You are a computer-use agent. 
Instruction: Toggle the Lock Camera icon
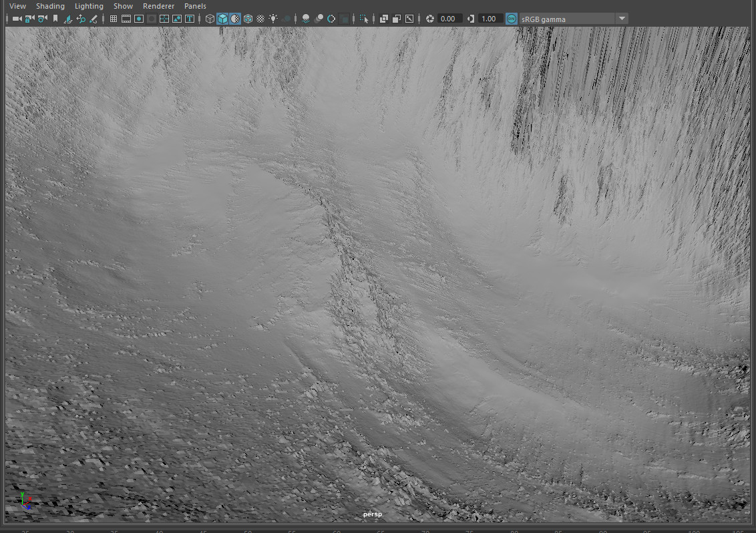point(29,19)
